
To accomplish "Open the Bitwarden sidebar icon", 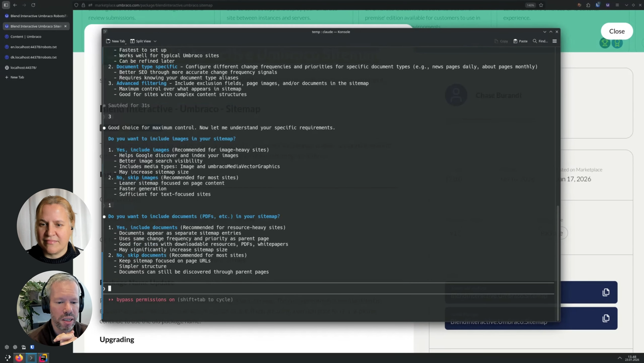I will tap(32, 347).
